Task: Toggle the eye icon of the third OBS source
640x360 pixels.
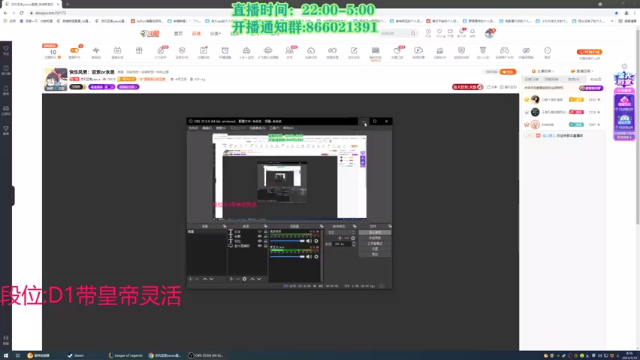Action: click(x=260, y=241)
